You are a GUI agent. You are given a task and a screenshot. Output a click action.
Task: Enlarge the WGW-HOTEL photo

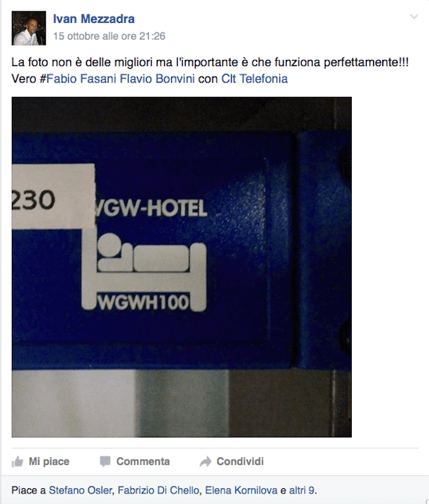(181, 267)
